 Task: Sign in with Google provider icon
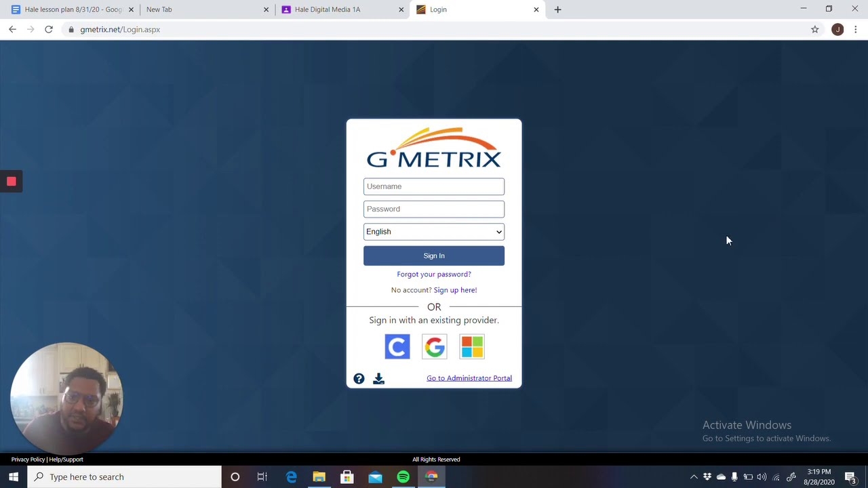pos(435,347)
